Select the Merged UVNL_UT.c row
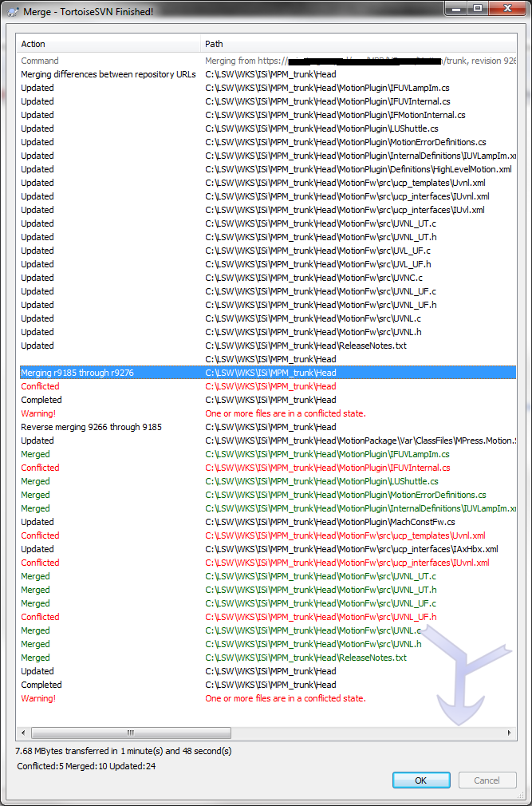This screenshot has width=532, height=806. click(x=266, y=576)
